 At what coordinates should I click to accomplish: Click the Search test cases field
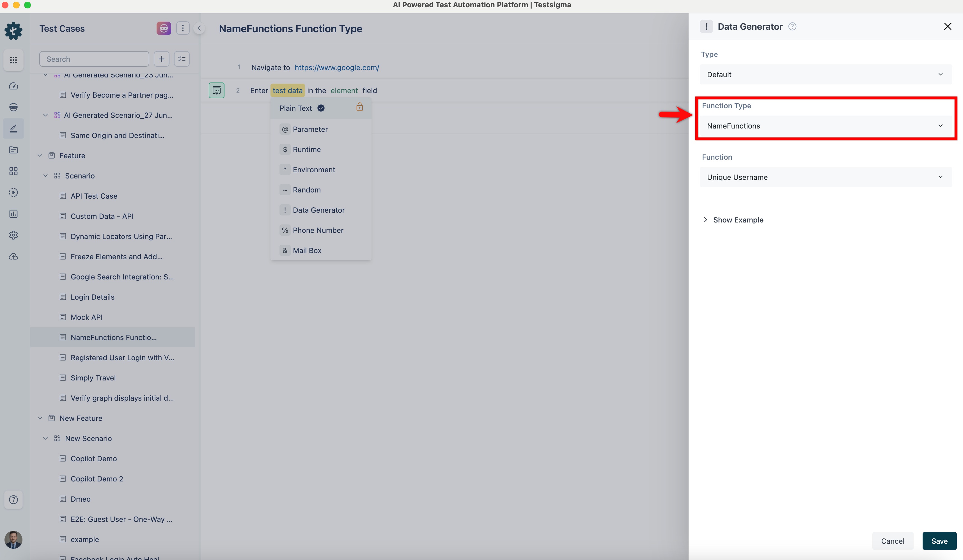point(94,58)
